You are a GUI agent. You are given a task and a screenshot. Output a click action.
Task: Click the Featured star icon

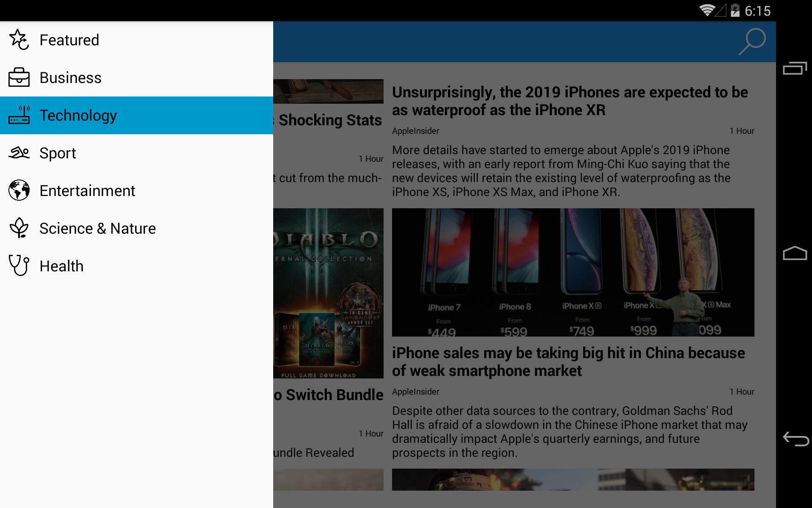click(x=19, y=40)
